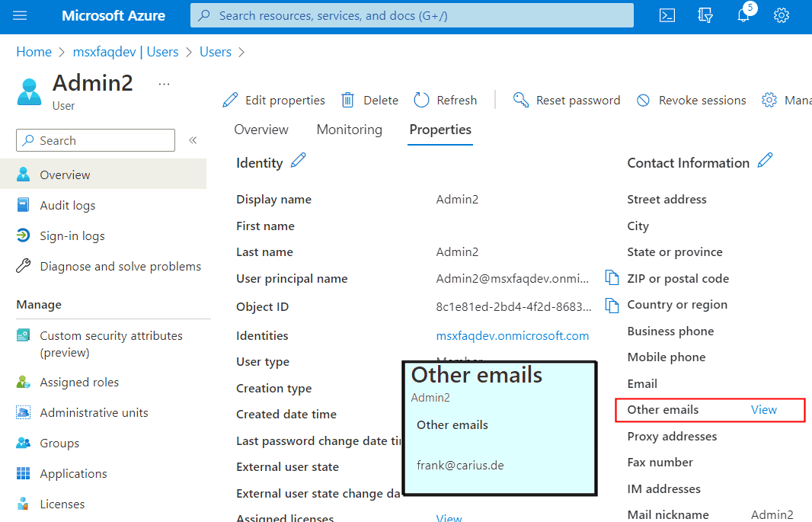Viewport: 812px width, 522px height.
Task: Edit Contact Information with pencil icon
Action: (x=765, y=161)
